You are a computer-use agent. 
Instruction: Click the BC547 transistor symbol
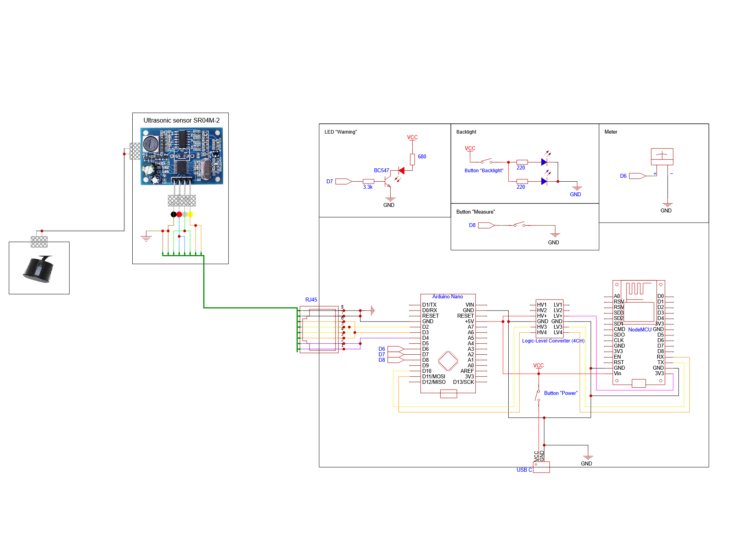click(387, 181)
